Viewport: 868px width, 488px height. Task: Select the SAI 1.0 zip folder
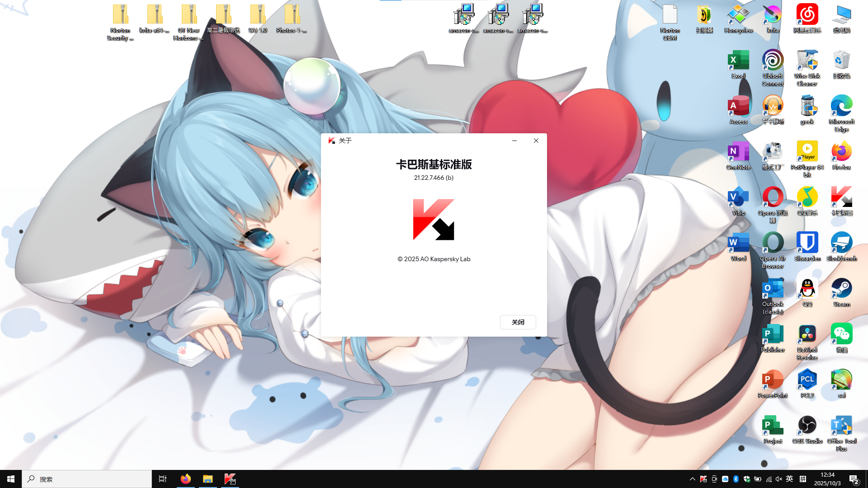pyautogui.click(x=258, y=19)
